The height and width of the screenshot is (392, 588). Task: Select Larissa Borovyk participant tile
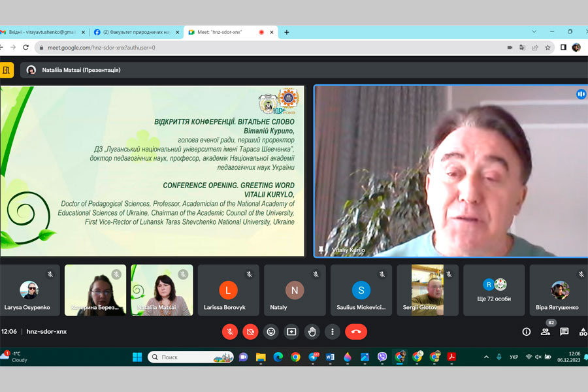coord(229,290)
